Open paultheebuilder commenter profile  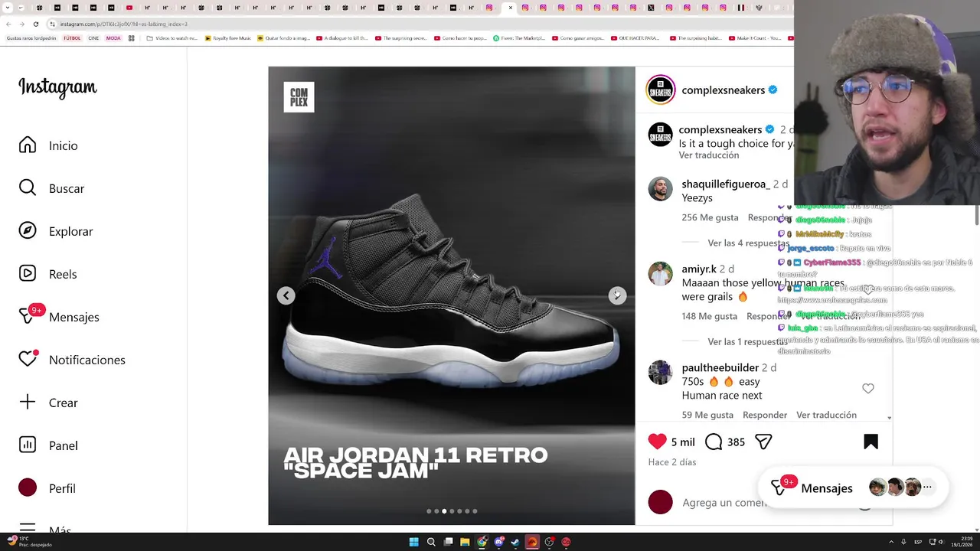pos(720,368)
